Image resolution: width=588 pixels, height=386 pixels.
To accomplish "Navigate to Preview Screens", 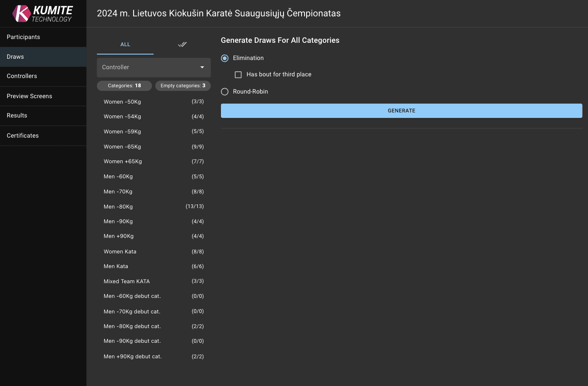I will [29, 96].
